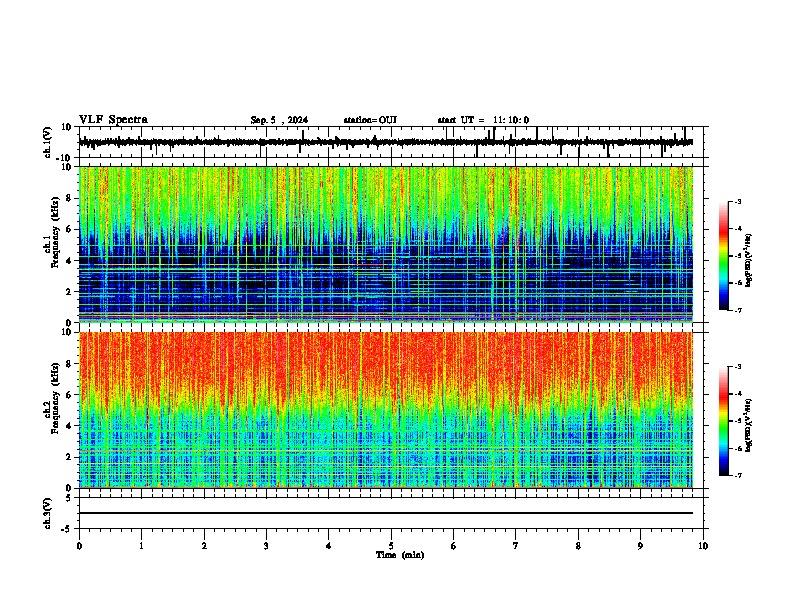The height and width of the screenshot is (612, 792).
Task: Select the date text "Sep. 5 , 2024"
Action: click(x=279, y=120)
